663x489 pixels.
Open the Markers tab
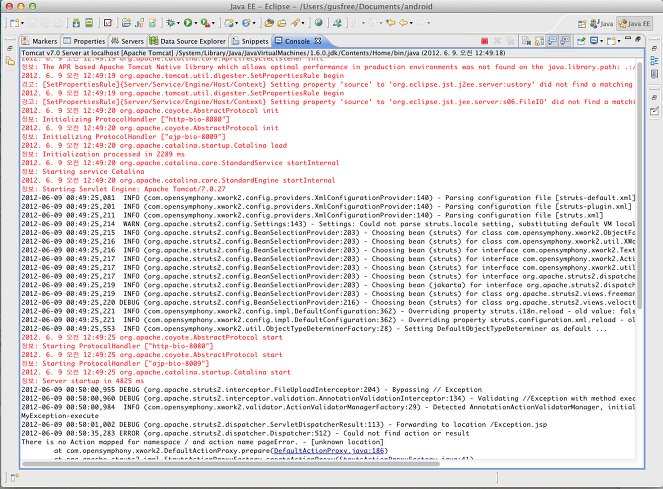click(39, 41)
